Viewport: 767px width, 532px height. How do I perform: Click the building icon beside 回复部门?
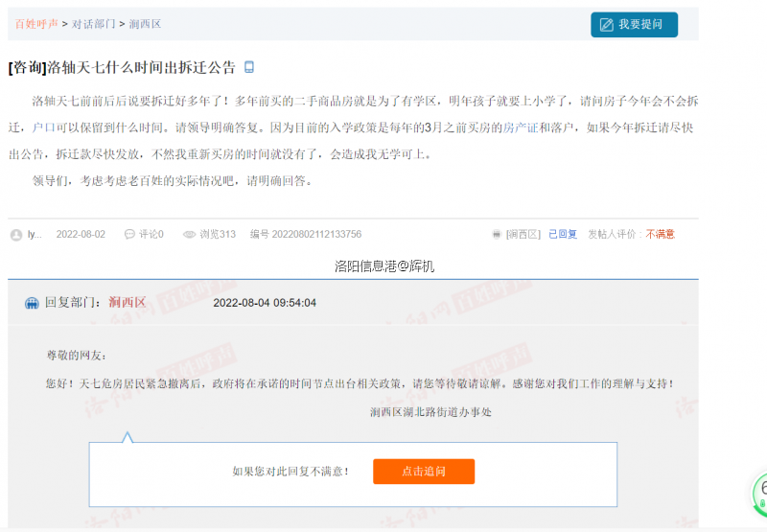[x=32, y=303]
